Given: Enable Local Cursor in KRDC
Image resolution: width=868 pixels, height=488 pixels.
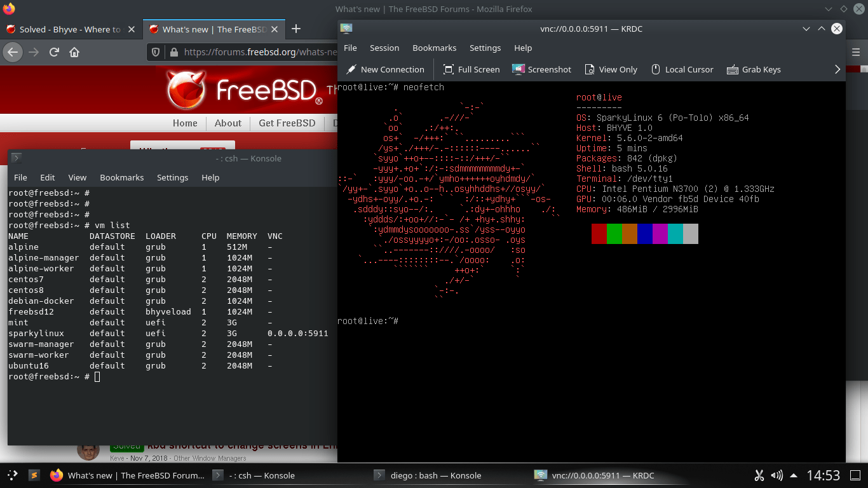Looking at the screenshot, I should click(x=682, y=69).
